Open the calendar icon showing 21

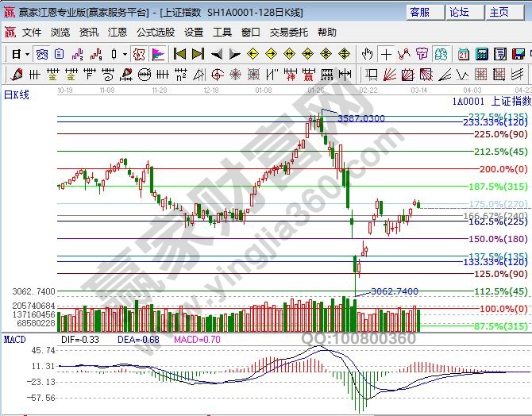point(463,54)
